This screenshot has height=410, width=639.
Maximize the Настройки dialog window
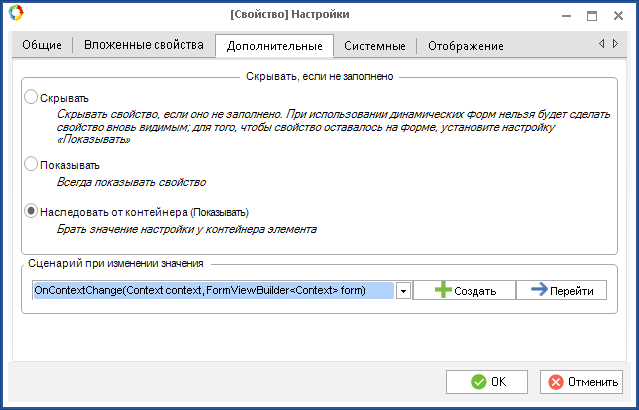pos(592,15)
